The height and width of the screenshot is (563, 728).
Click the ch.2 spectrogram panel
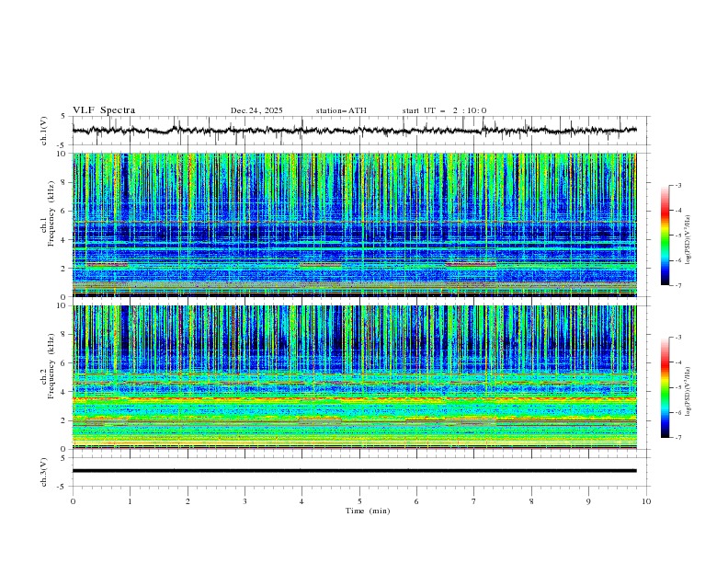(355, 377)
